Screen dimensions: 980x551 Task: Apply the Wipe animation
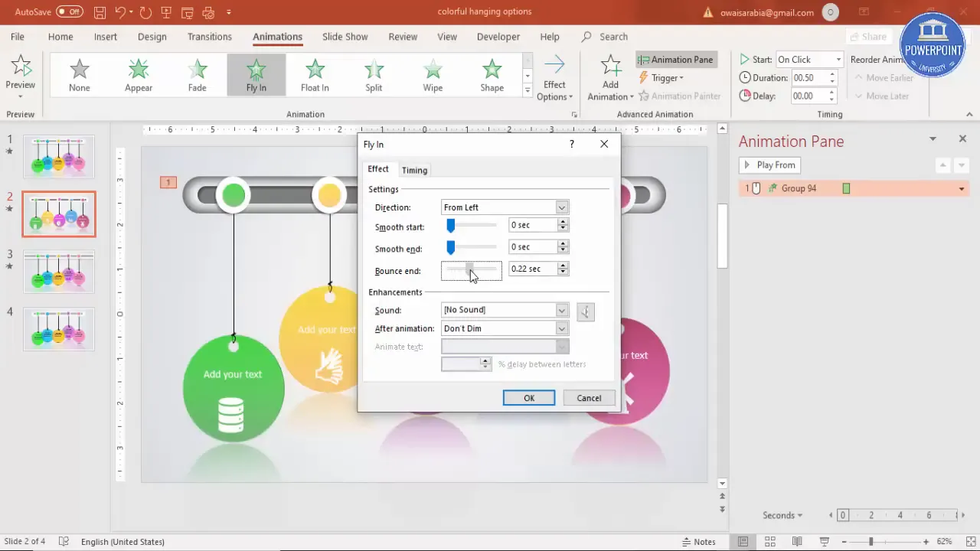(433, 75)
